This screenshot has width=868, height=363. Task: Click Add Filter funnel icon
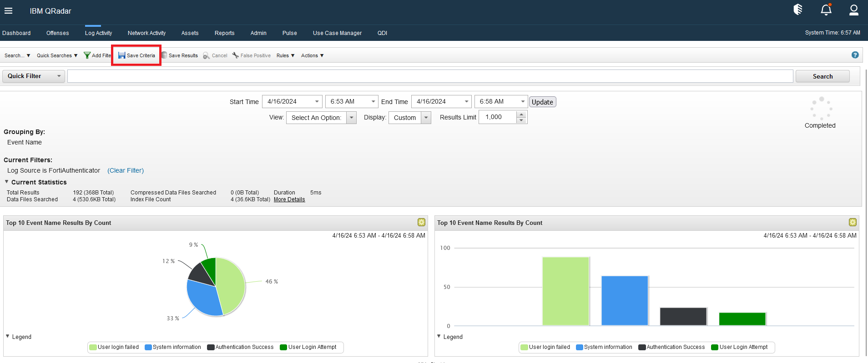tap(87, 55)
